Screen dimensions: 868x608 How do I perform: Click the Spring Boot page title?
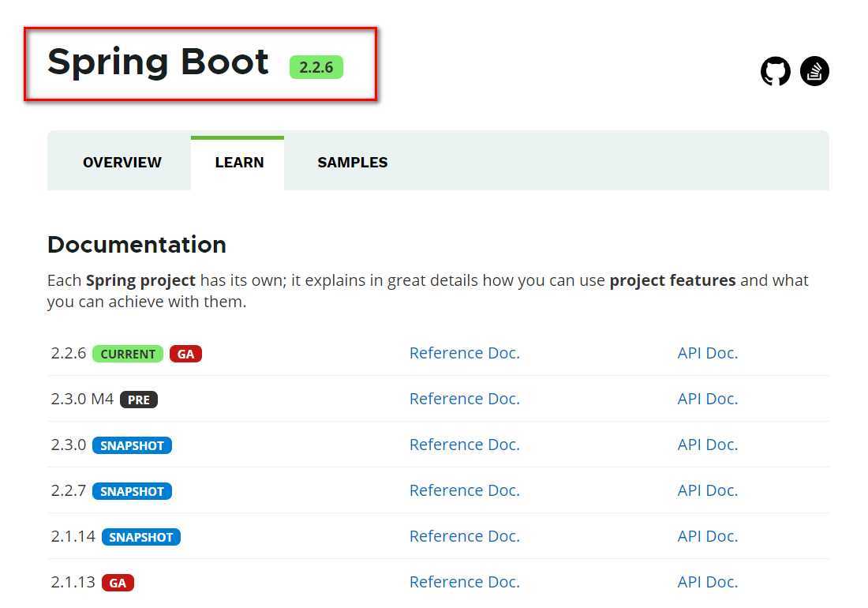(158, 62)
